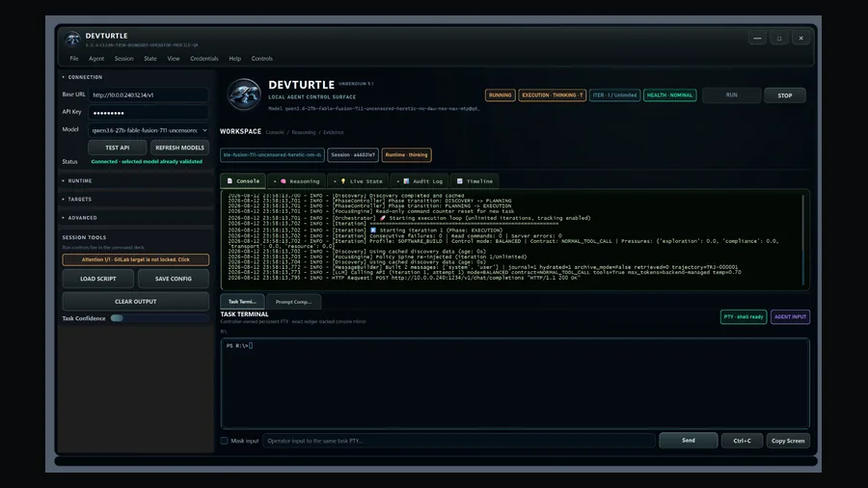Screen dimensions: 868x488
Task: Enable the Mask input checkbox
Action: click(224, 441)
